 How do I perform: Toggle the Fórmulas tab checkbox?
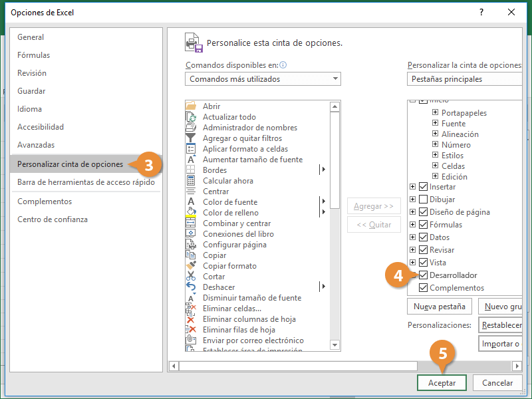click(423, 224)
